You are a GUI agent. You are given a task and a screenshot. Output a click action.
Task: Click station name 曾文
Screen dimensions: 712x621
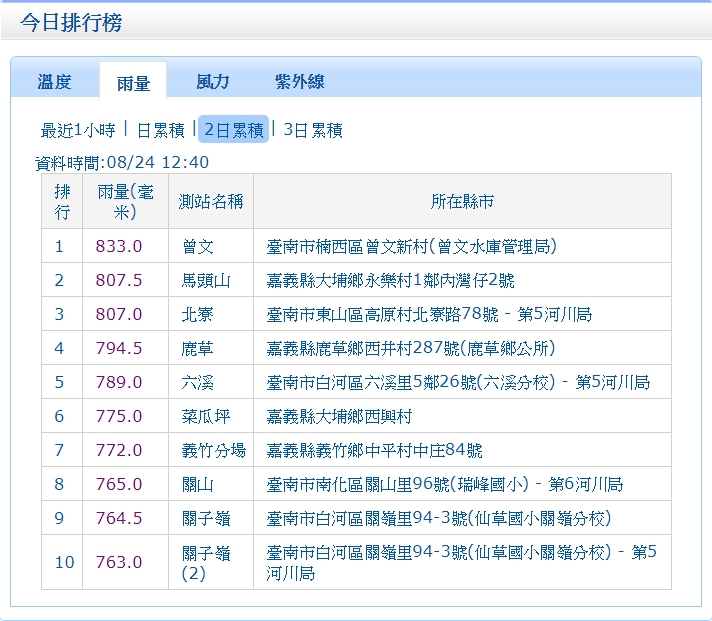pos(198,246)
